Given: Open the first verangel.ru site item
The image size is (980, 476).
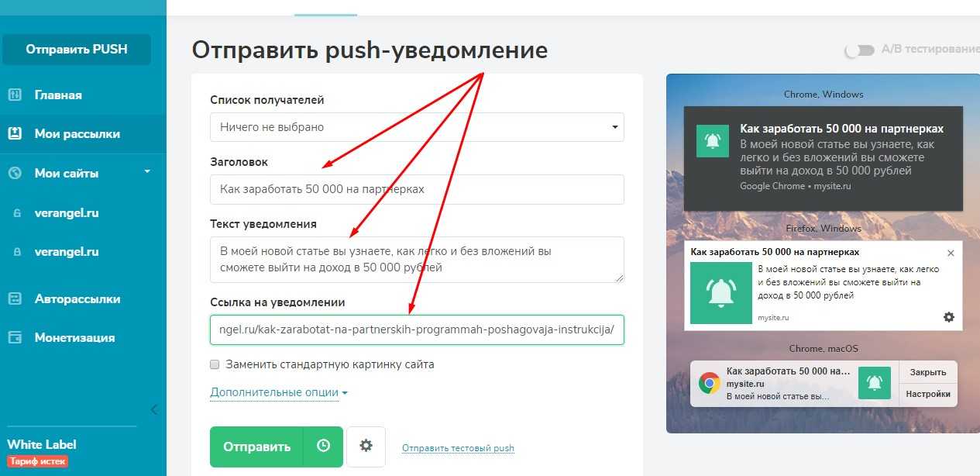Looking at the screenshot, I should click(x=67, y=213).
